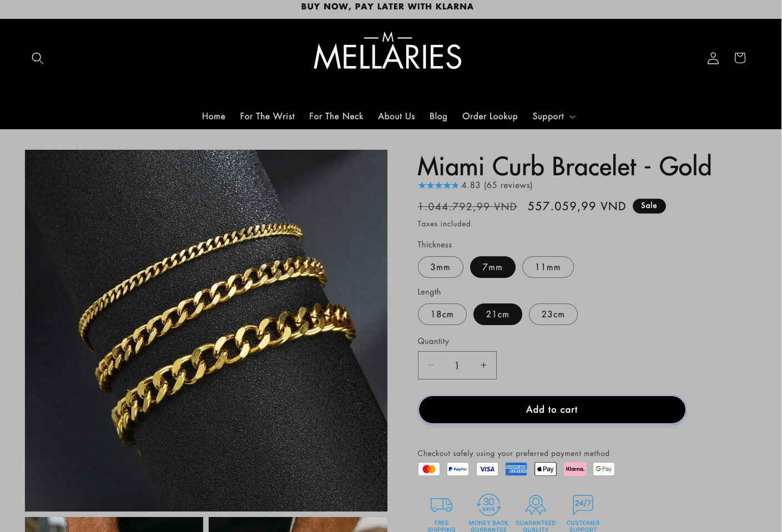Increase quantity with the plus button
Screen dimensions: 782x532
[x=483, y=365]
